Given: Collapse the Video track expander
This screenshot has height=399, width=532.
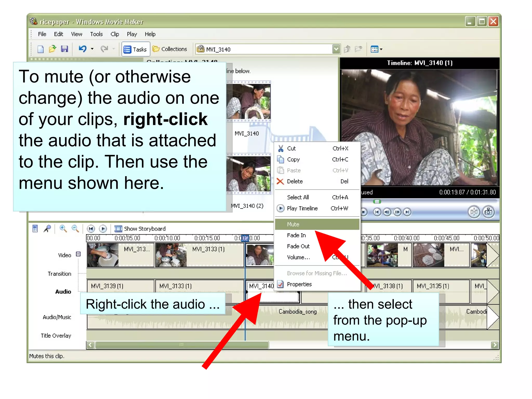Looking at the screenshot, I should pyautogui.click(x=78, y=254).
